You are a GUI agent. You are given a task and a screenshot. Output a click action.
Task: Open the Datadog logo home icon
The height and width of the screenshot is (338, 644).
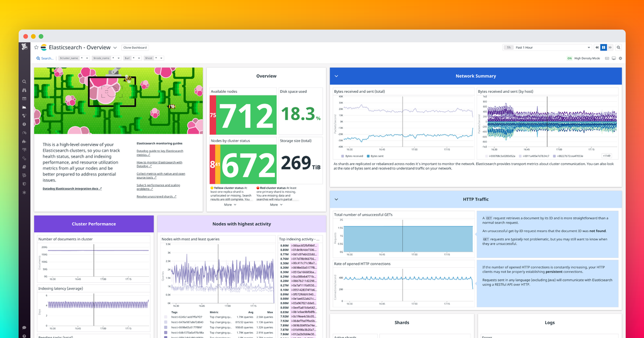tap(24, 47)
